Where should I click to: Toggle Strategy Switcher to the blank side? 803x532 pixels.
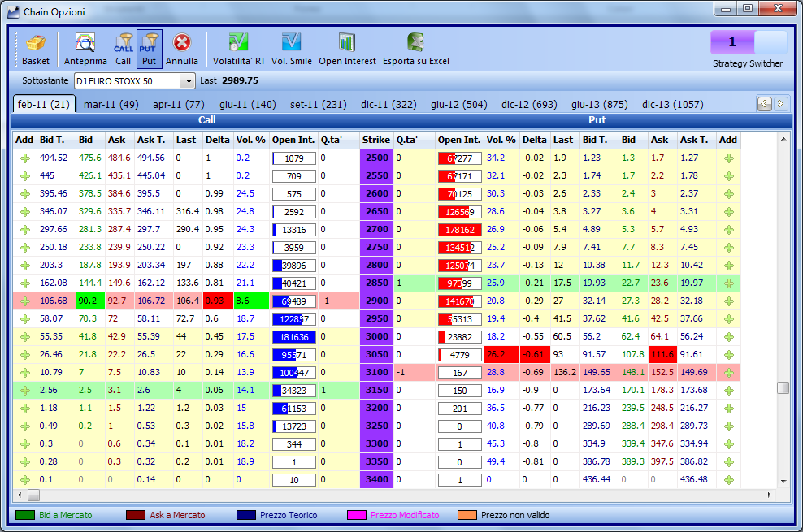[x=770, y=42]
